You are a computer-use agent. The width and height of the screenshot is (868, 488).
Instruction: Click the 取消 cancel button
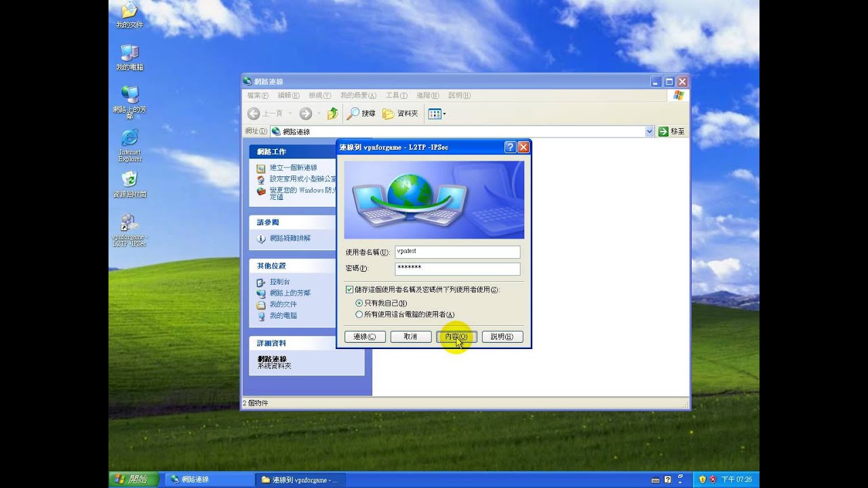[411, 337]
